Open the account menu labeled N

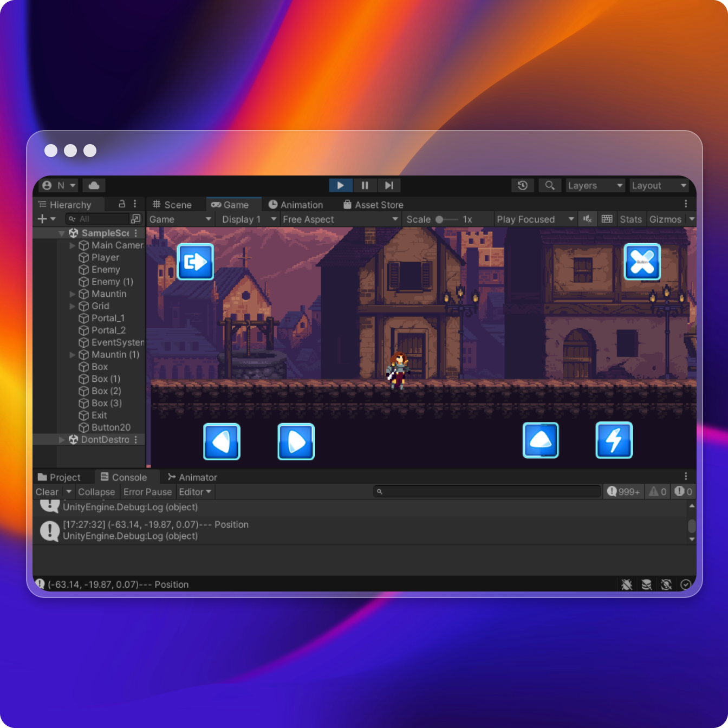[58, 185]
